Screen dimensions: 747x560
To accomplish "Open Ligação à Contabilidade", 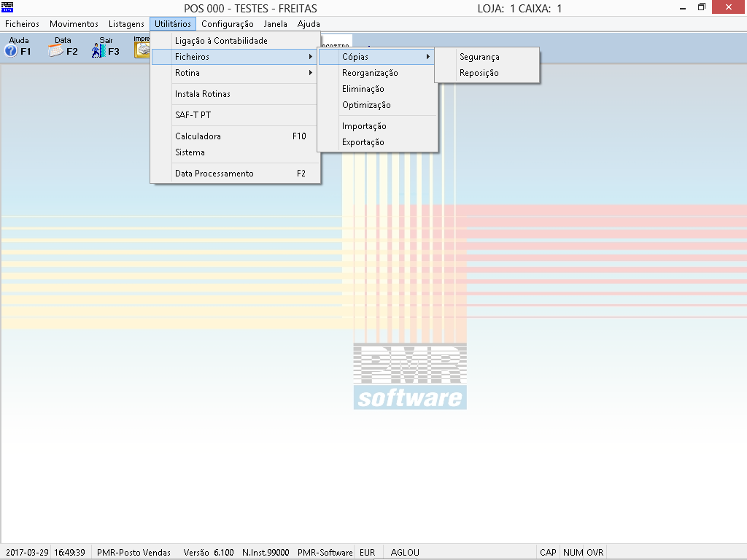I will 221,41.
